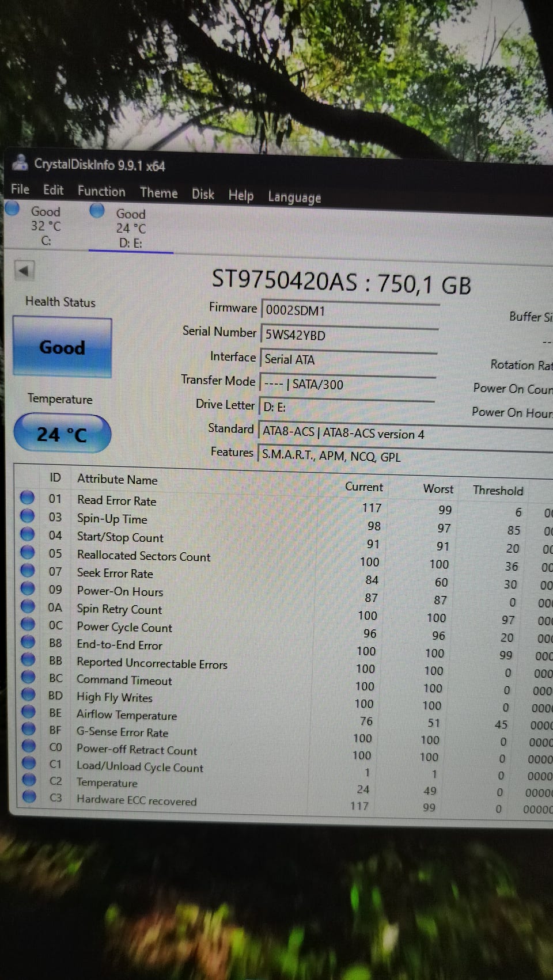Screen dimensions: 553x980
Task: Click the ID column header
Action: [55, 477]
